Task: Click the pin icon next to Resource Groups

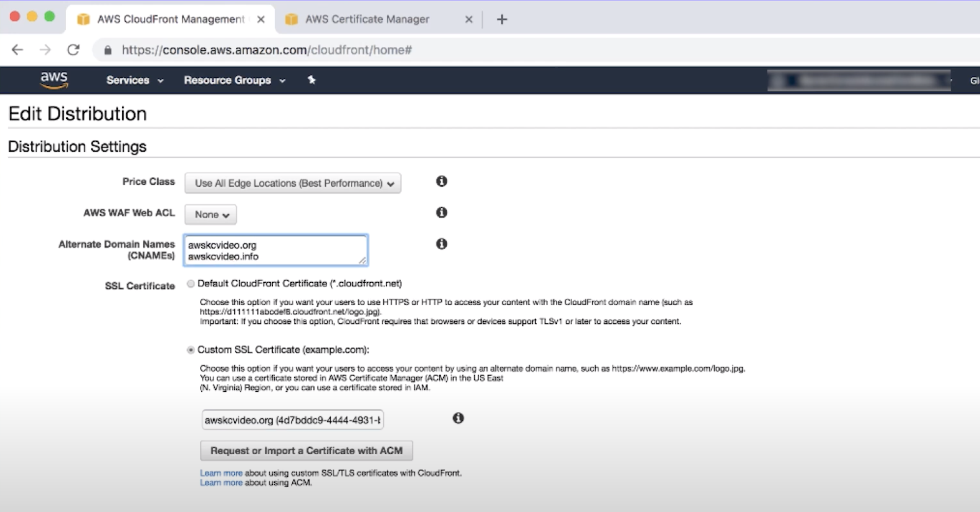Action: tap(312, 80)
